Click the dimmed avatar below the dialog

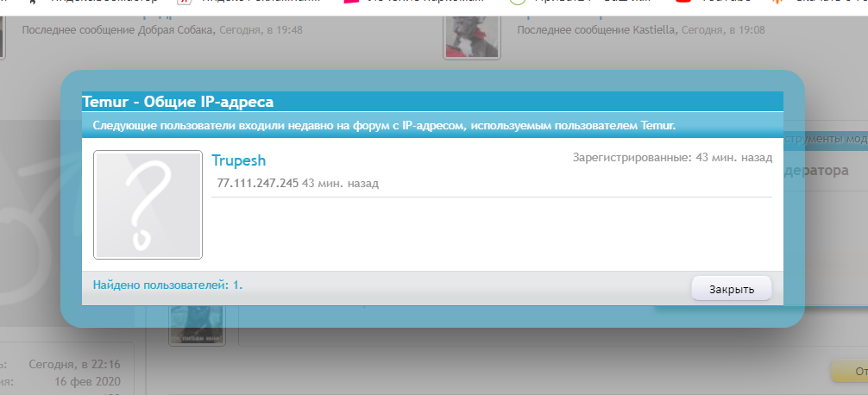pyautogui.click(x=197, y=325)
